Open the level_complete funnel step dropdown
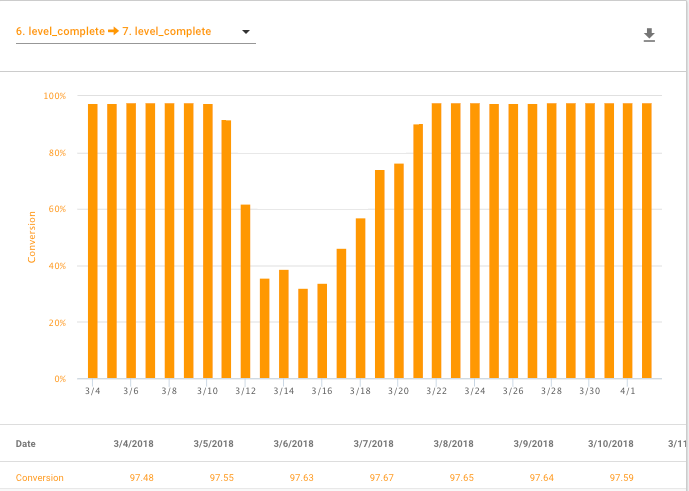 tap(113, 32)
